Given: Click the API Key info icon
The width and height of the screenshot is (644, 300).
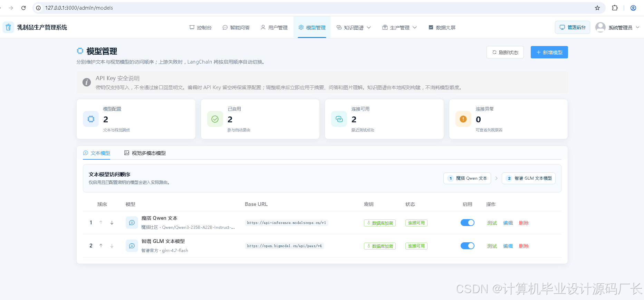Looking at the screenshot, I should (87, 82).
